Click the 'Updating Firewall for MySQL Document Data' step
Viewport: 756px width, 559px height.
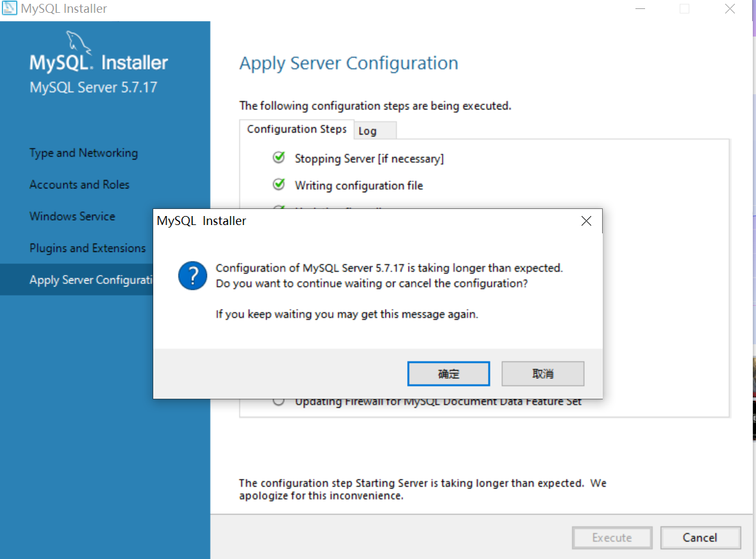(x=438, y=402)
